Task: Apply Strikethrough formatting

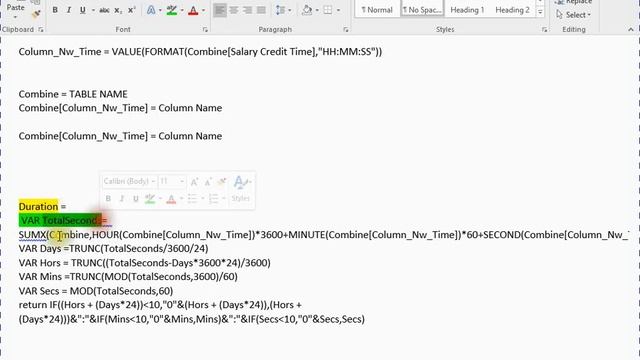Action: tap(104, 10)
